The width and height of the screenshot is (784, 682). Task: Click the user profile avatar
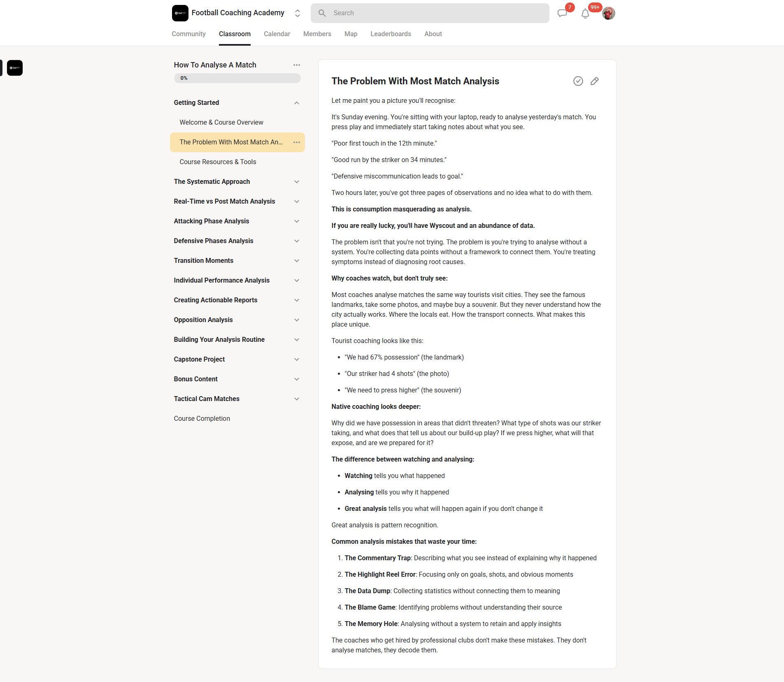[609, 13]
